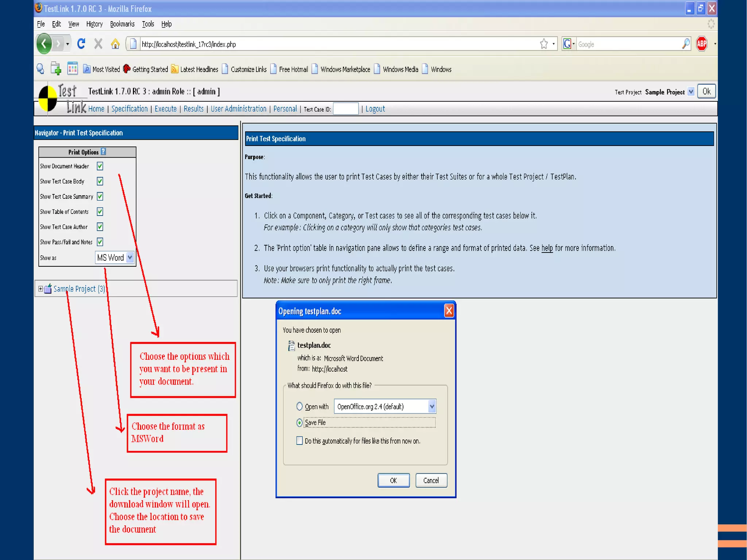Click the Sample Project folder icon

[x=48, y=289]
